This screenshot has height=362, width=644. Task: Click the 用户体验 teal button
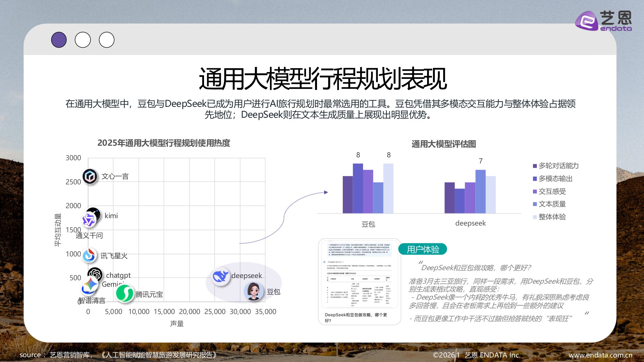pos(423,248)
